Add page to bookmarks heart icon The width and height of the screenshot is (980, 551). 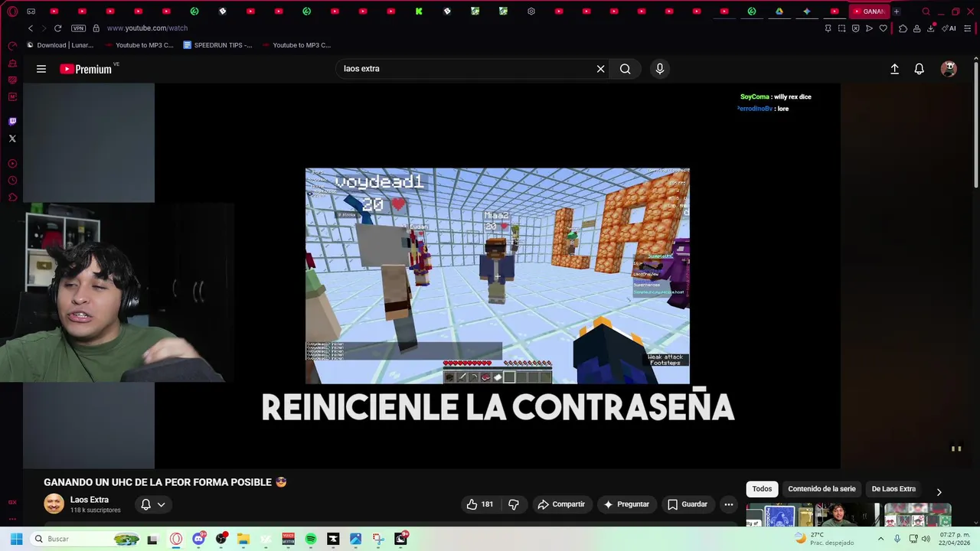tap(883, 28)
